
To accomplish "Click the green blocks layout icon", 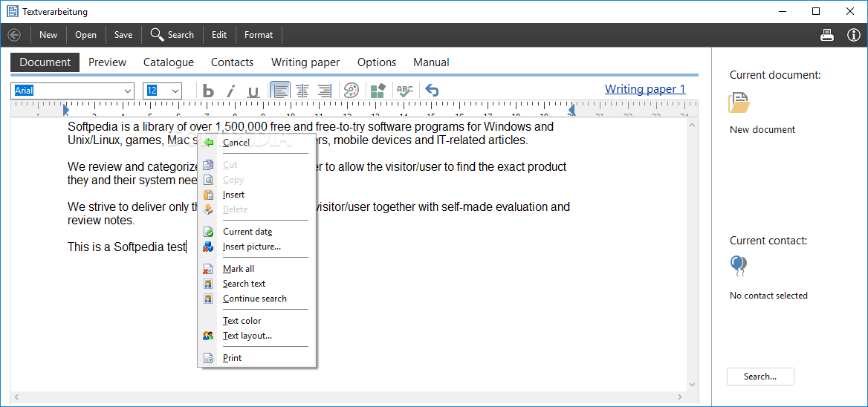I will [378, 90].
